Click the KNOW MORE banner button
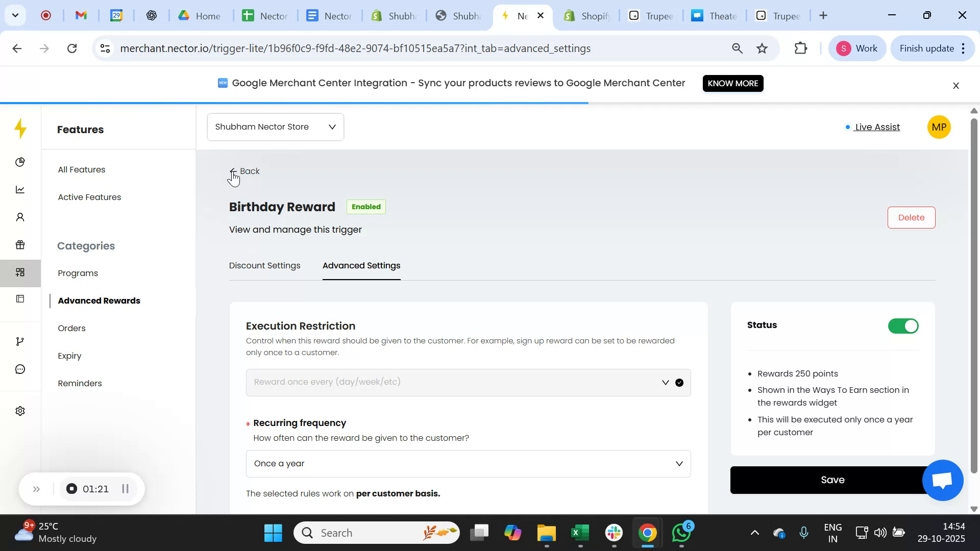This screenshot has height=551, width=980. click(733, 83)
